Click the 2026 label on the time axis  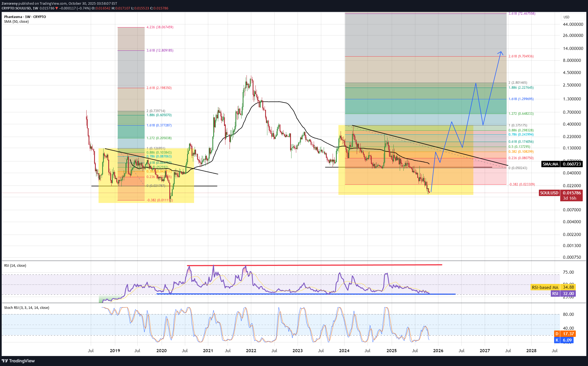coord(438,351)
